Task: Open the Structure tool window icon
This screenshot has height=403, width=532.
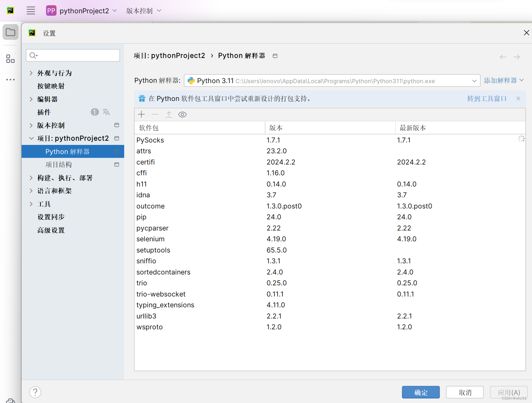Action: coord(10,59)
